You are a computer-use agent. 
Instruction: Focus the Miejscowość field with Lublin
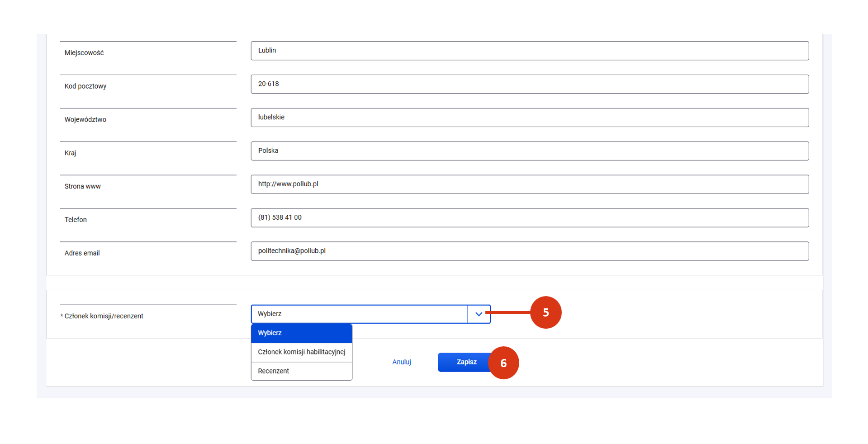529,51
